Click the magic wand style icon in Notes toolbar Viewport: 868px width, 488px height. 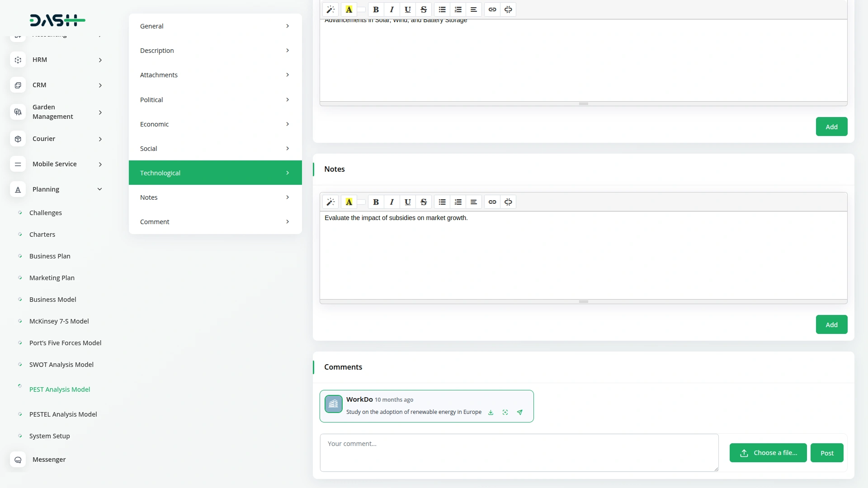tap(330, 202)
